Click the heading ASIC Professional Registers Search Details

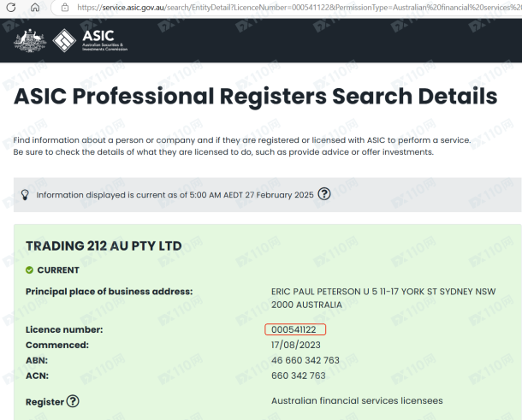255,96
